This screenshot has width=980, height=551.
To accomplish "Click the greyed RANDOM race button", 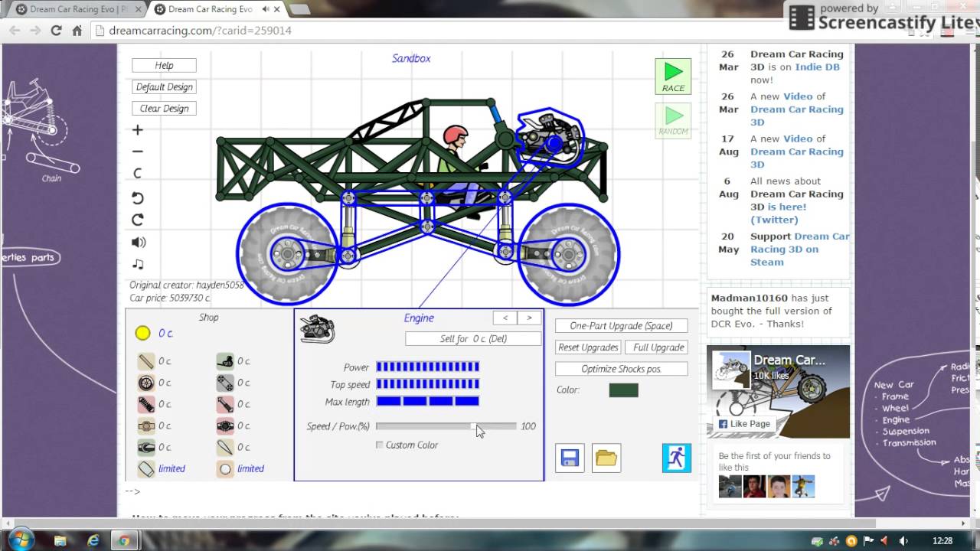I will point(673,120).
